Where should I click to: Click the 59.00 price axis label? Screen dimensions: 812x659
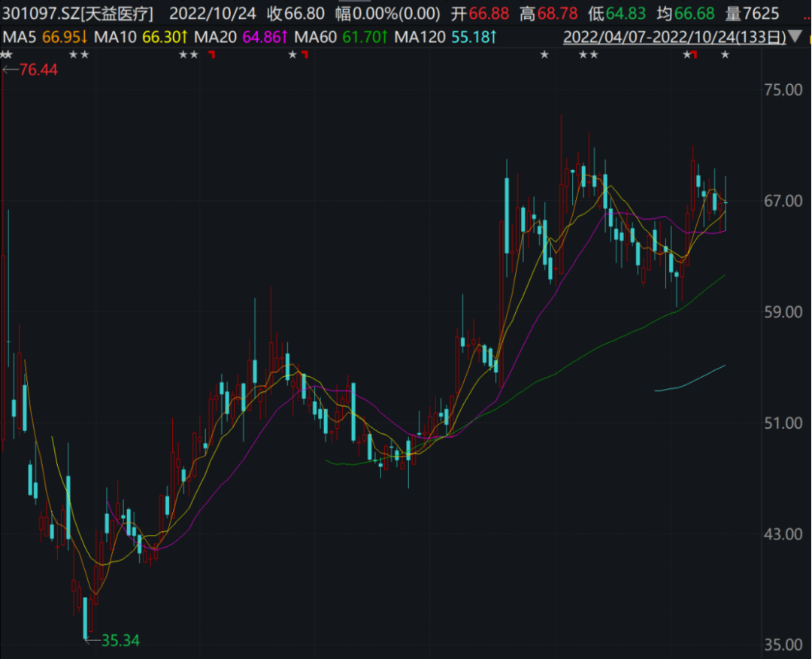[783, 312]
